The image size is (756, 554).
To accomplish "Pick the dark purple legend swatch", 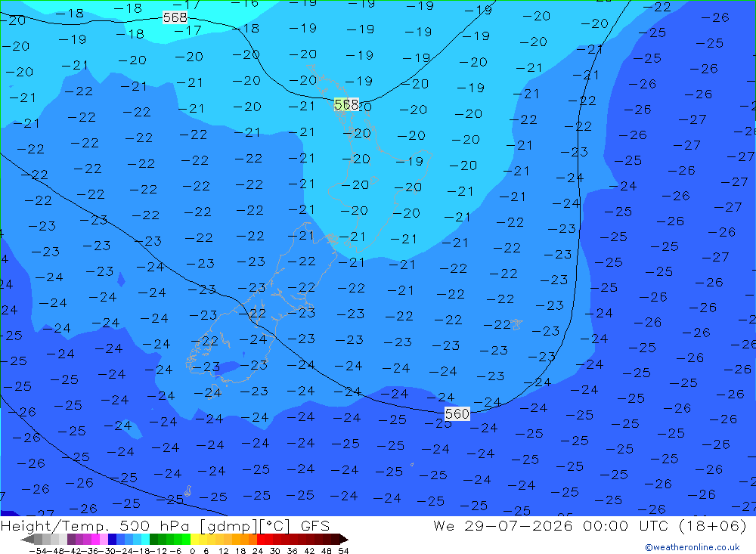I will [x=71, y=539].
